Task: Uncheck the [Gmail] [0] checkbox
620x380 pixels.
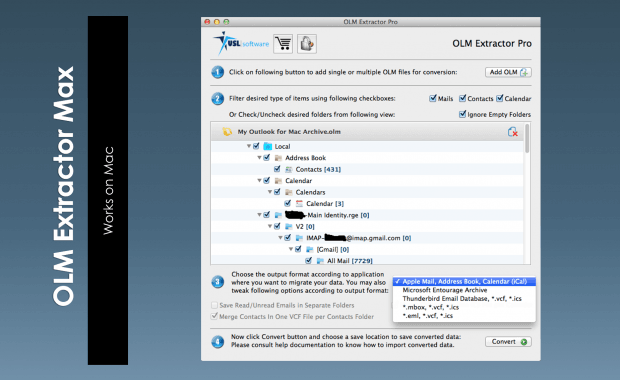Action: 299,249
